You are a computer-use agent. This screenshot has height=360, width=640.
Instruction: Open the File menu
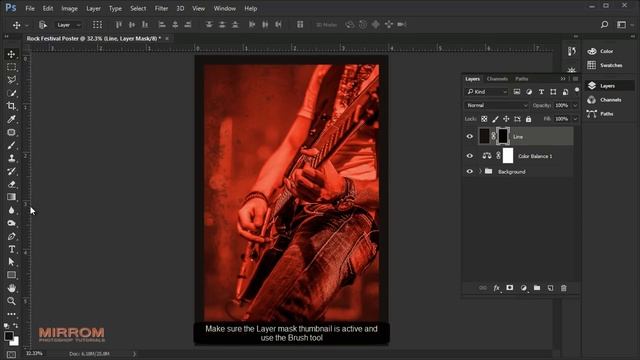(x=30, y=8)
